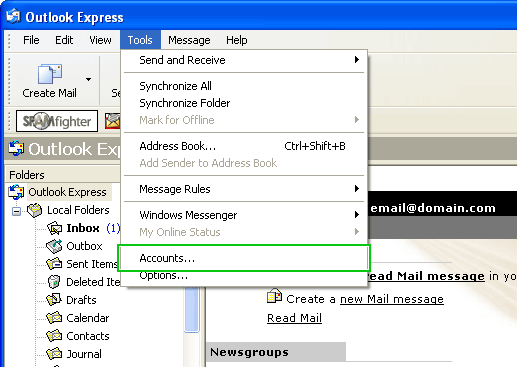Click the Drafts folder icon

(54, 300)
